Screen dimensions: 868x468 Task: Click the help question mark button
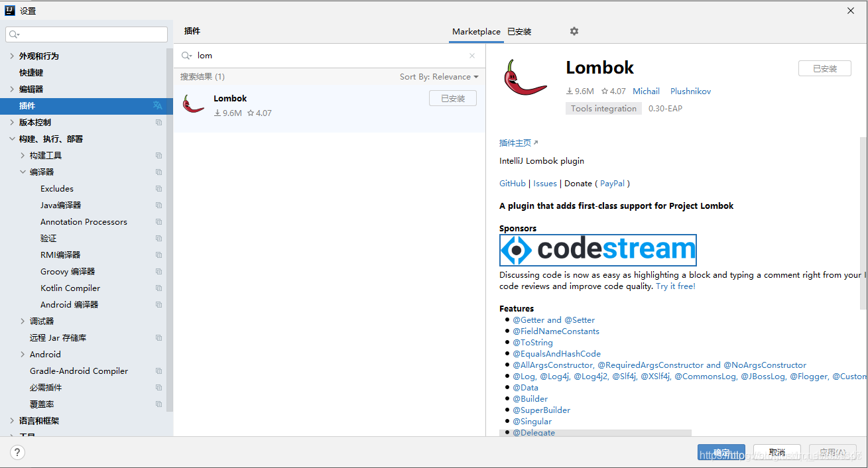(x=17, y=452)
